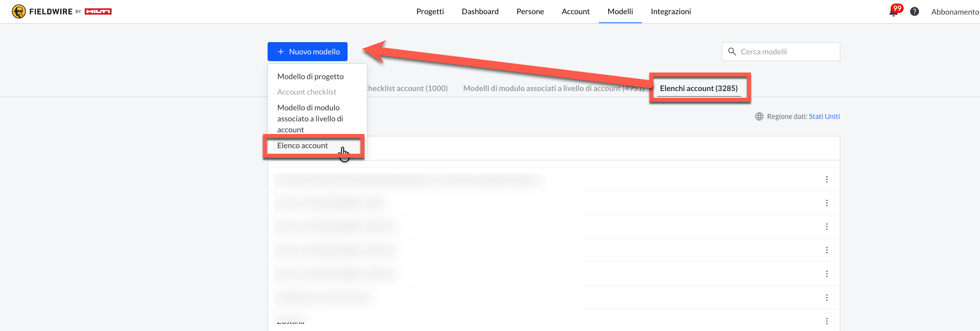The image size is (980, 331).
Task: Open the help question mark icon
Action: point(914,12)
